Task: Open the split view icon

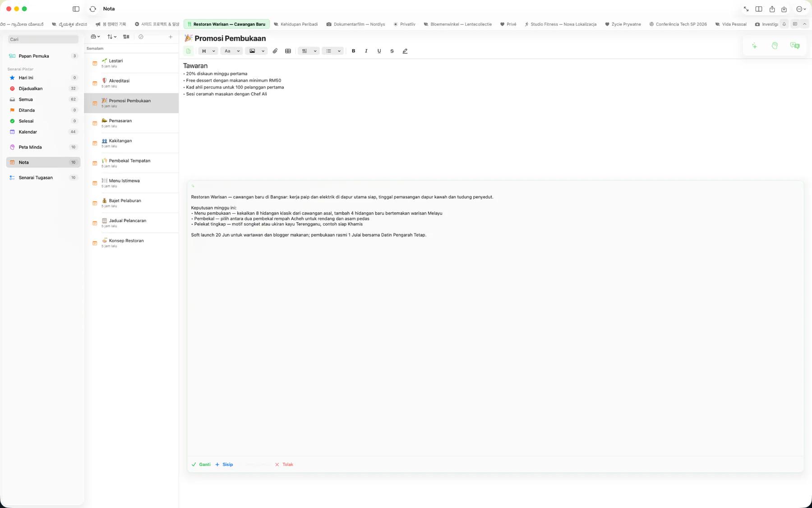Action: click(x=759, y=9)
